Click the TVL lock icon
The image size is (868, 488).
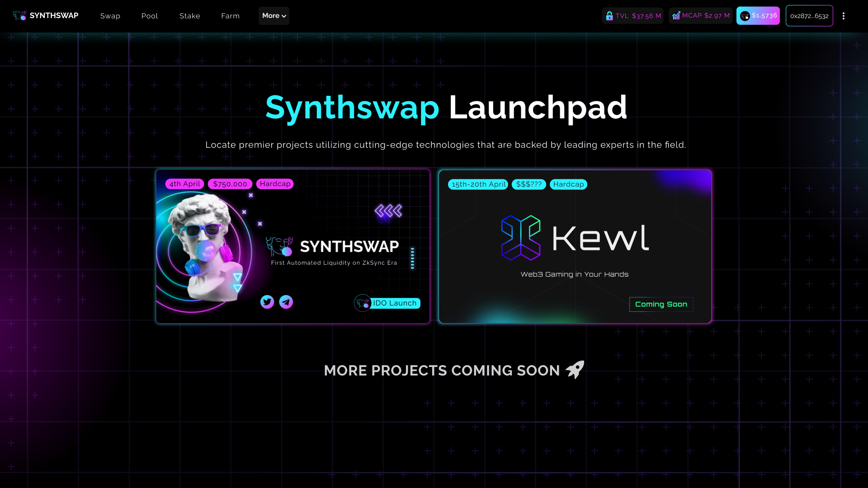click(609, 16)
